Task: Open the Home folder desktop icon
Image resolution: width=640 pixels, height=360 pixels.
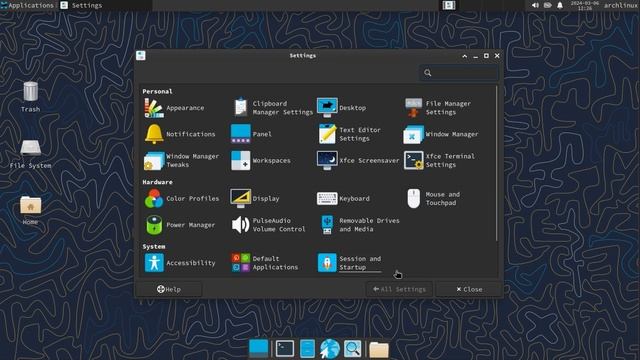Action: 31,210
